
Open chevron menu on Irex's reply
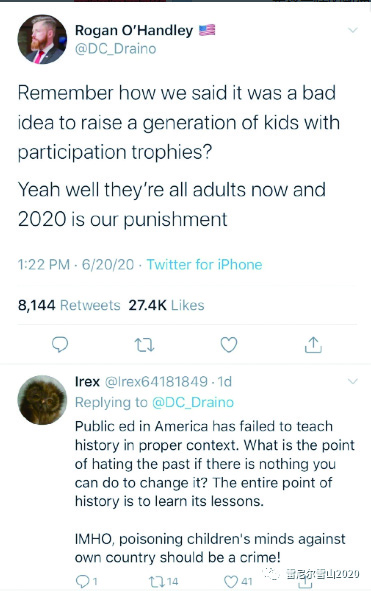(353, 381)
